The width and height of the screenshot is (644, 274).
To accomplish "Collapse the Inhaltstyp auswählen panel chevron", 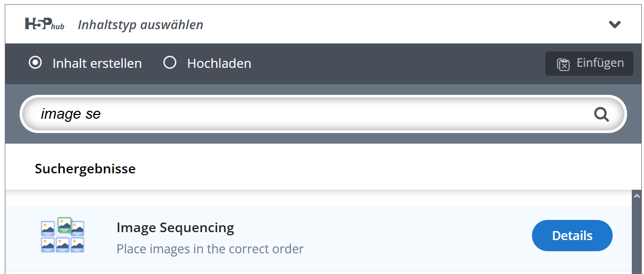I will click(x=614, y=24).
